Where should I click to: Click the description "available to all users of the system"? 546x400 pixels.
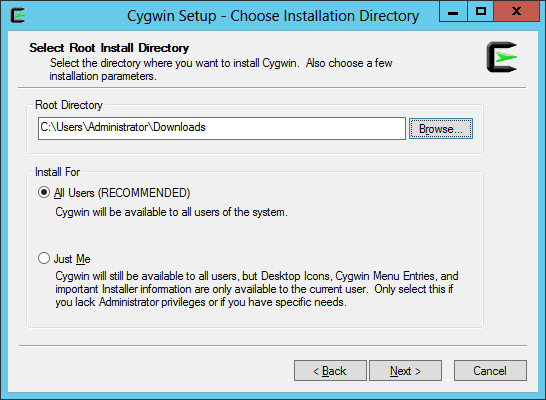(171, 212)
